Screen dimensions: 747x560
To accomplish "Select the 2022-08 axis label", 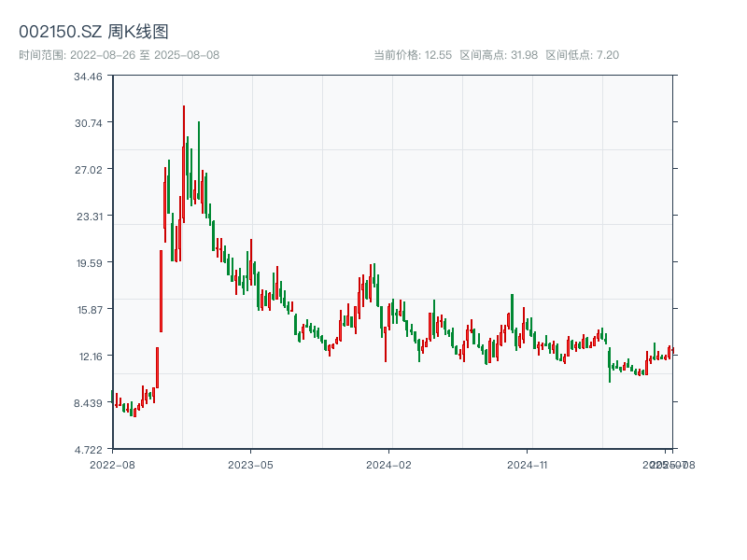I will [x=112, y=465].
